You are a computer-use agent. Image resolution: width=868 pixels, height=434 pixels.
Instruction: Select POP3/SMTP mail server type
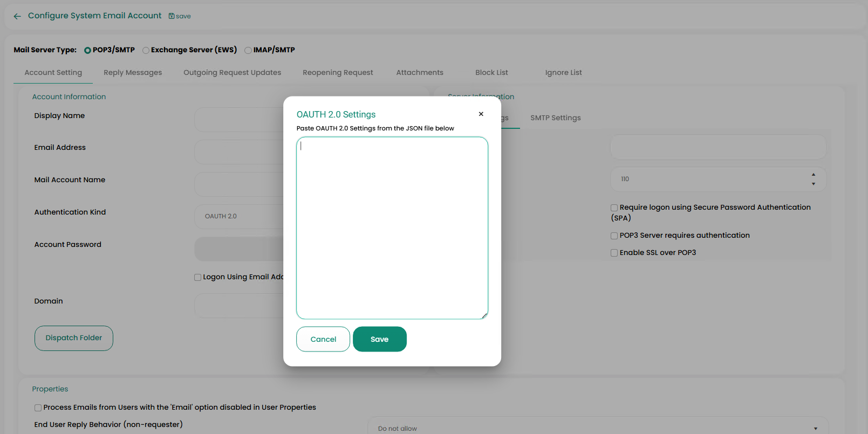(88, 50)
